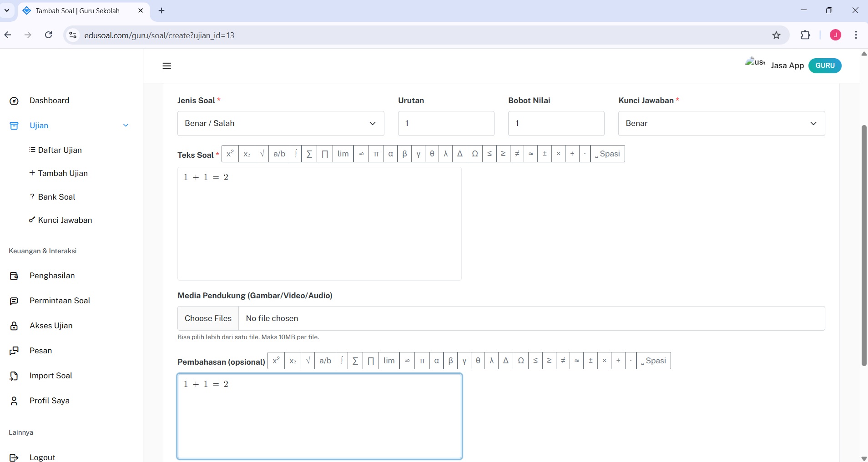Viewport: 868px width, 462px height.
Task: Click the superscript x² button in Teks Soal toolbar
Action: tap(230, 154)
